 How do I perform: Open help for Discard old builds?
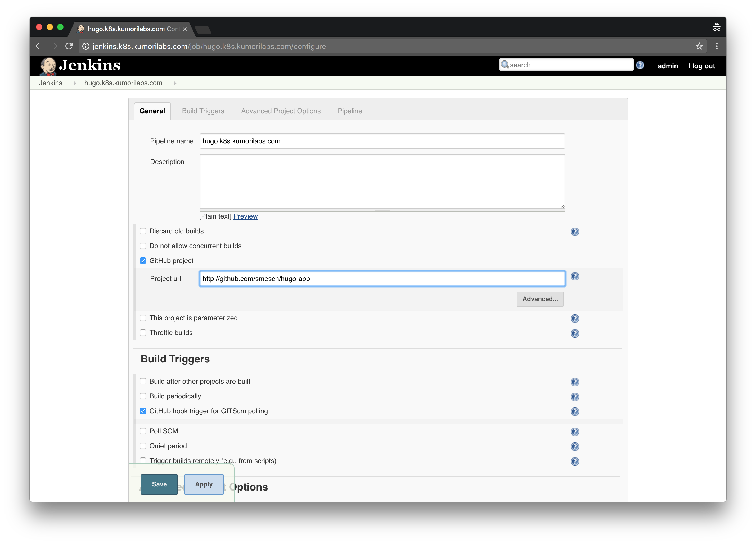575,232
